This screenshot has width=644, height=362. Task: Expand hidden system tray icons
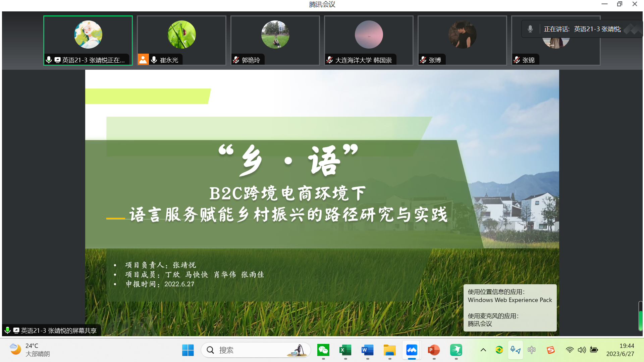point(483,350)
